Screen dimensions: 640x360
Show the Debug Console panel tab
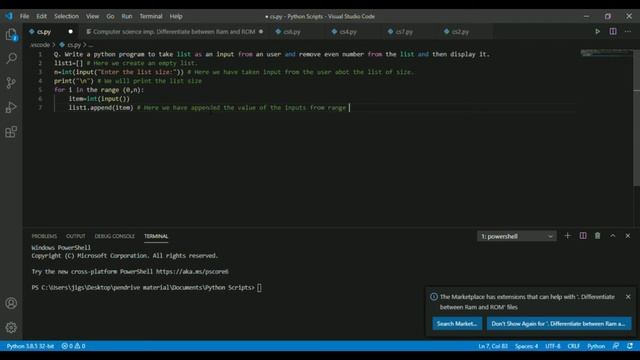pos(114,236)
